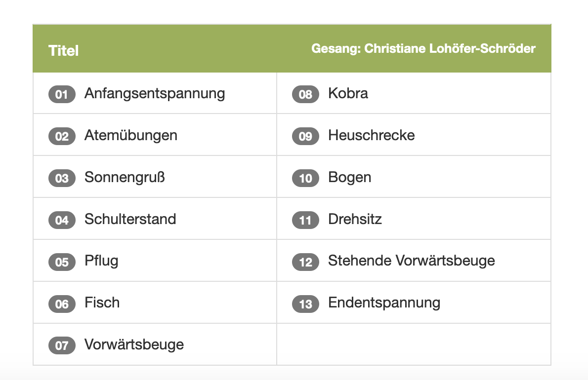
Task: Click the 11 track number badge
Action: (306, 220)
